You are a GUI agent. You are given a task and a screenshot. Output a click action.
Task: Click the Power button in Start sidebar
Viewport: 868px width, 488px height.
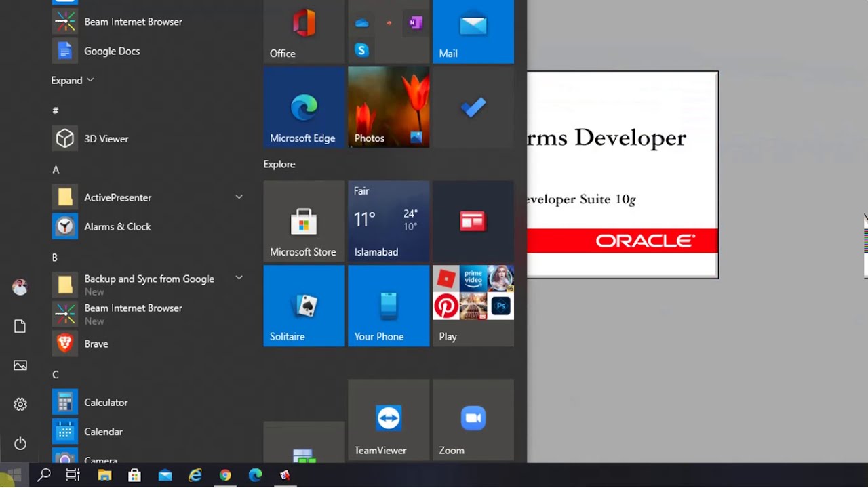[x=20, y=444]
